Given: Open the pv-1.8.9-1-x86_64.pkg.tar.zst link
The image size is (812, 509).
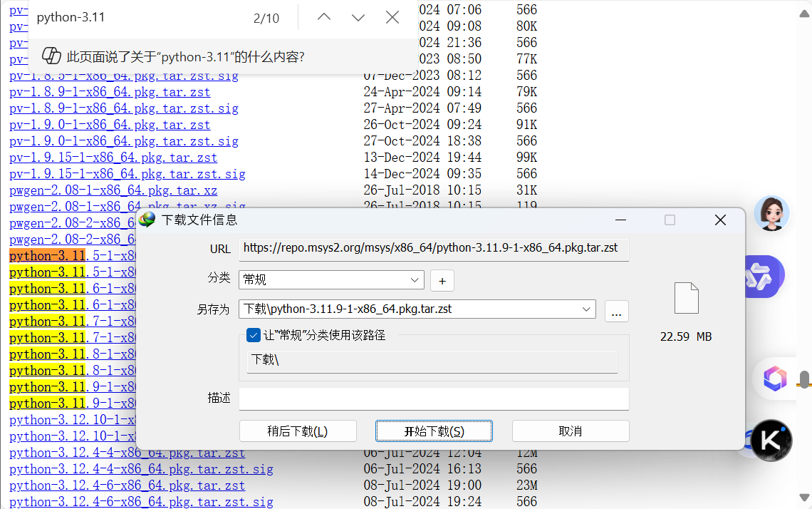Looking at the screenshot, I should (110, 92).
